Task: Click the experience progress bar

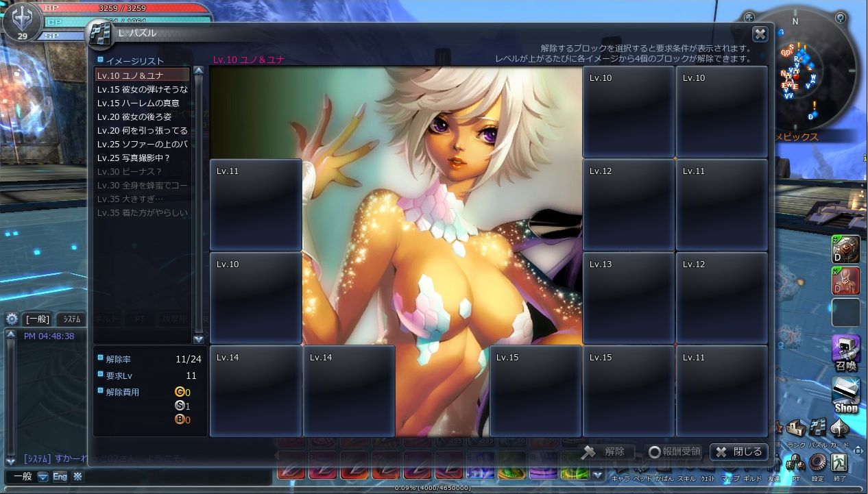Action: tap(433, 488)
